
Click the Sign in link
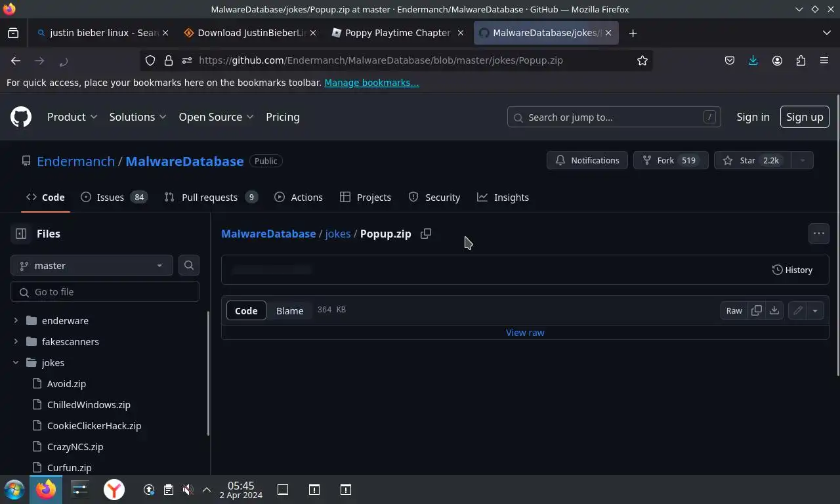coord(753,117)
